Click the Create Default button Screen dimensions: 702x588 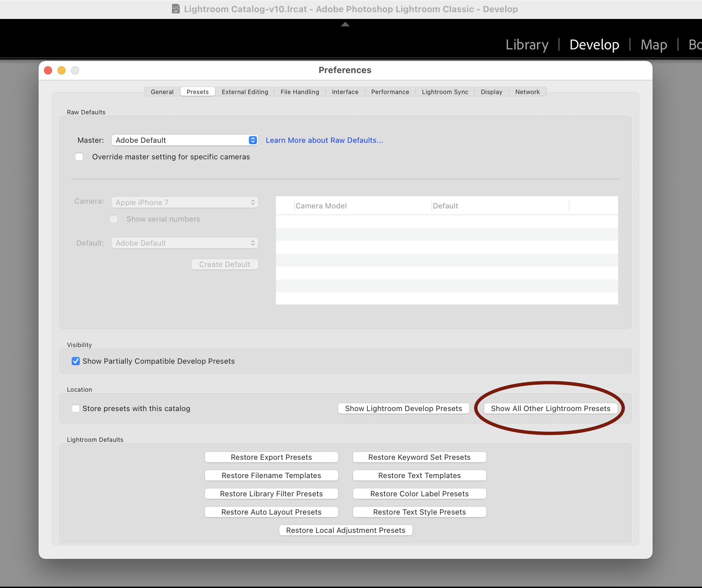[225, 264]
